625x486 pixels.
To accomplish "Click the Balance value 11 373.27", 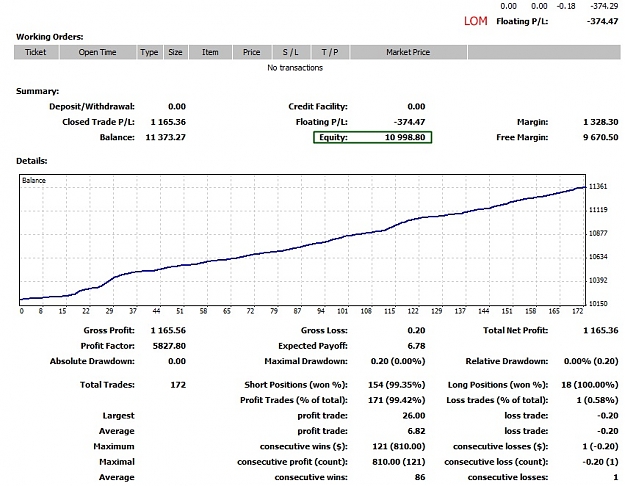I will click(x=166, y=138).
